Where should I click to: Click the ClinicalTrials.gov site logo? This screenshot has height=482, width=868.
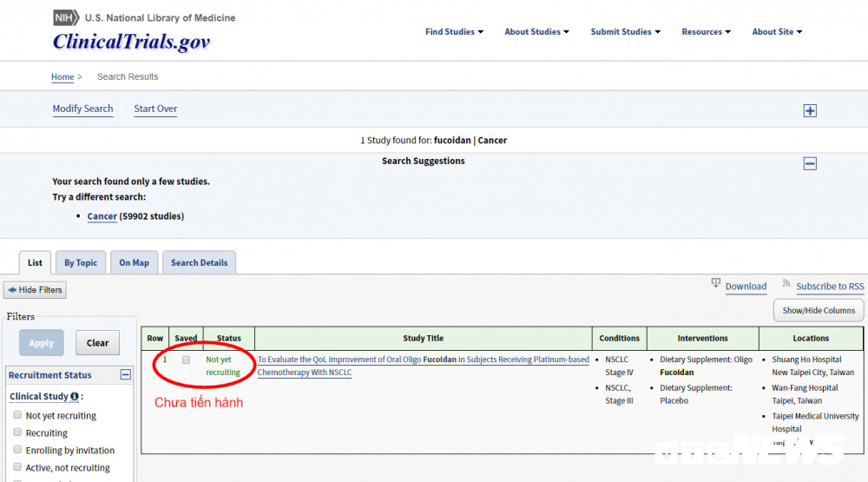pos(131,42)
